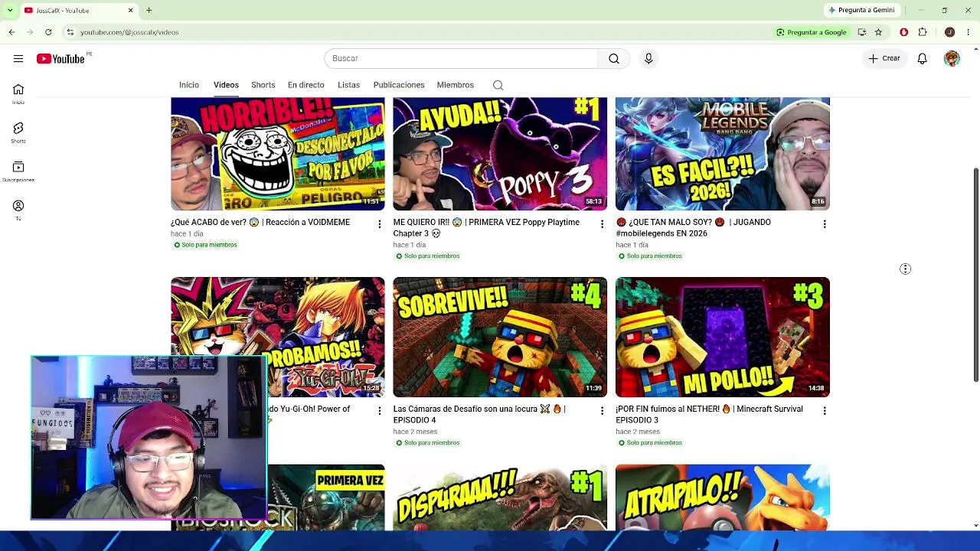Open the YouTube hamburger guide menu
Screen dimensions: 980x551
point(18,59)
